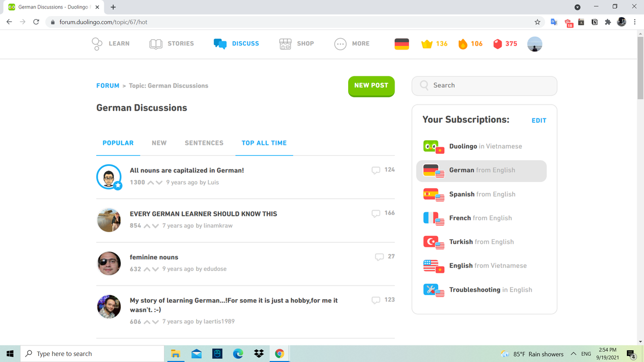
Task: Select Duolingo in Vietnamese subscription
Action: click(481, 146)
